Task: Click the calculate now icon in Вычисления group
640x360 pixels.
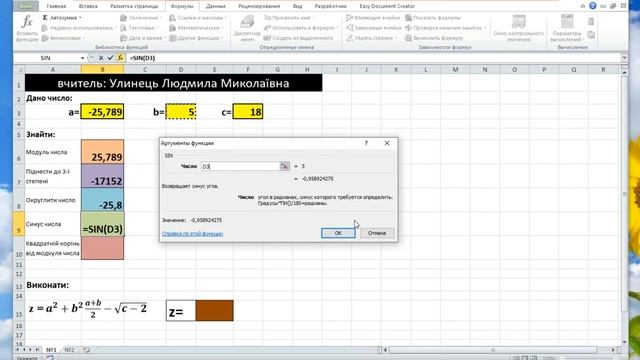Action: point(591,22)
